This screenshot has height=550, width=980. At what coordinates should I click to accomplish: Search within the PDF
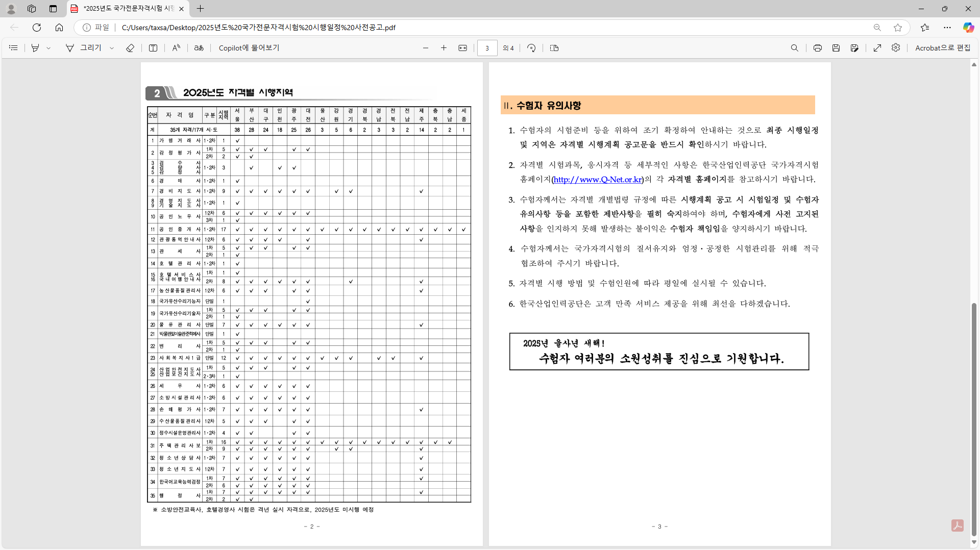[x=795, y=48]
